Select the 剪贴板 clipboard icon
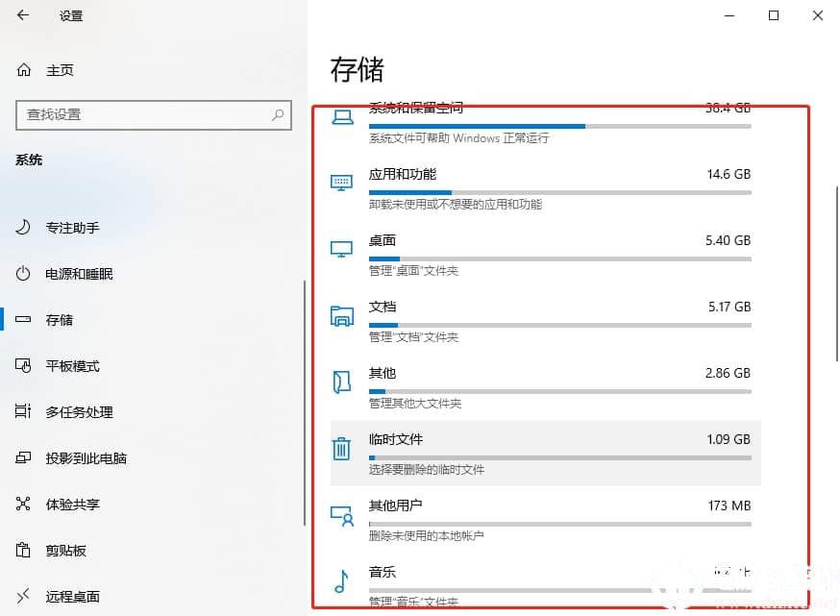840x616 pixels. pyautogui.click(x=24, y=551)
